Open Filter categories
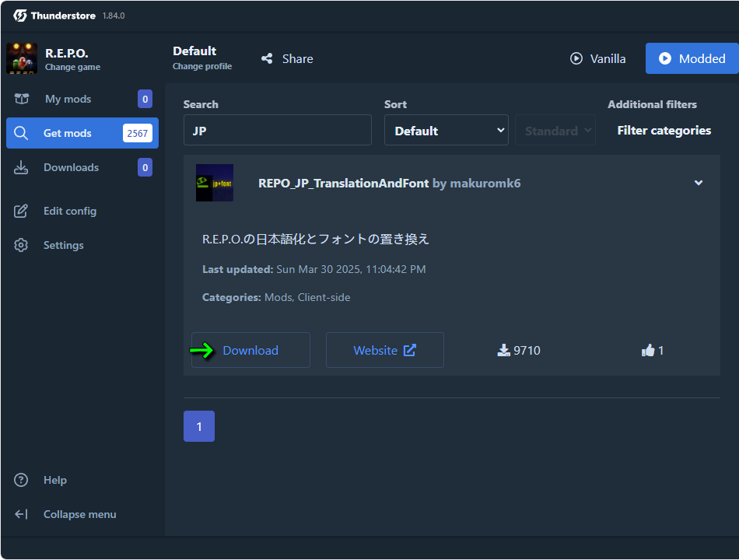 pyautogui.click(x=664, y=130)
